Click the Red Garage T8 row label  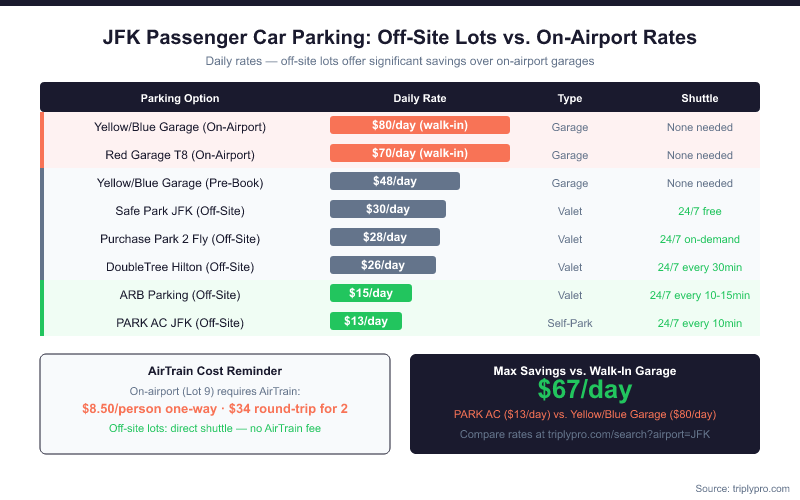coord(180,155)
